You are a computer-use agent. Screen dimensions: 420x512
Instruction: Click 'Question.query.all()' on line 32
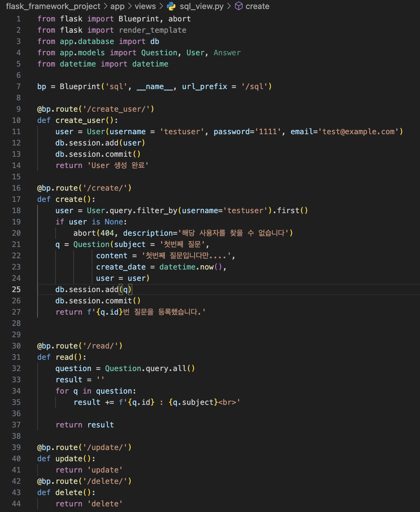150,368
